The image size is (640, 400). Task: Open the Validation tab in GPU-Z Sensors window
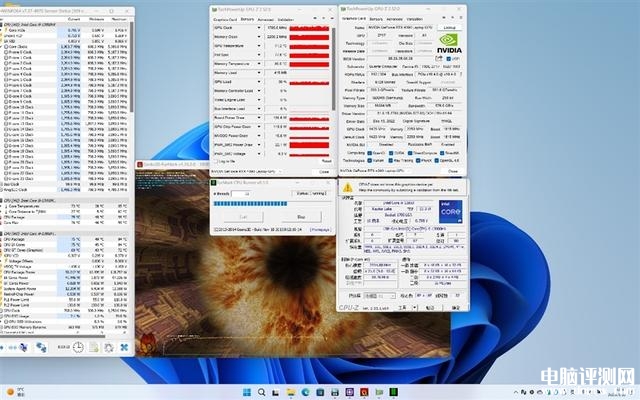click(x=286, y=19)
